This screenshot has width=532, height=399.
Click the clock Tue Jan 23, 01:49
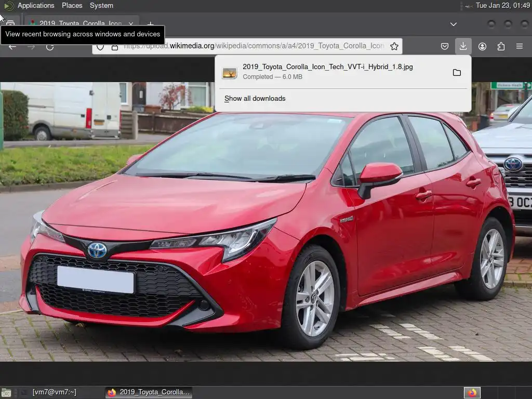[502, 5]
